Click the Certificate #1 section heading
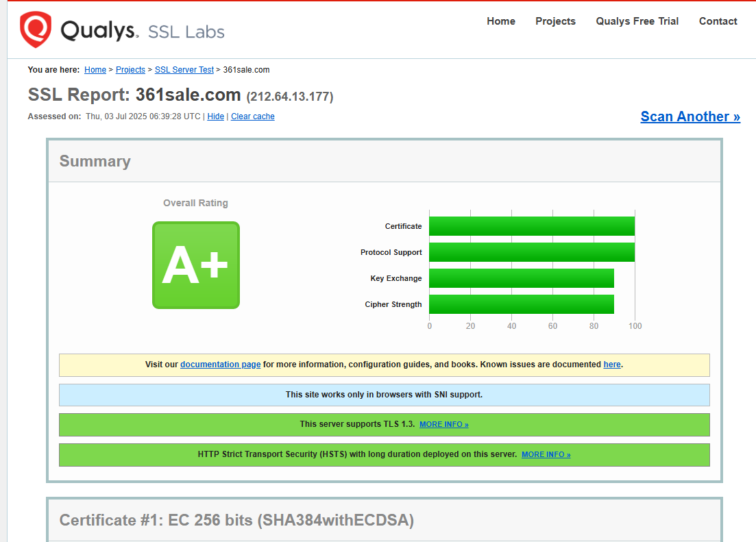This screenshot has height=542, width=756. (x=236, y=520)
